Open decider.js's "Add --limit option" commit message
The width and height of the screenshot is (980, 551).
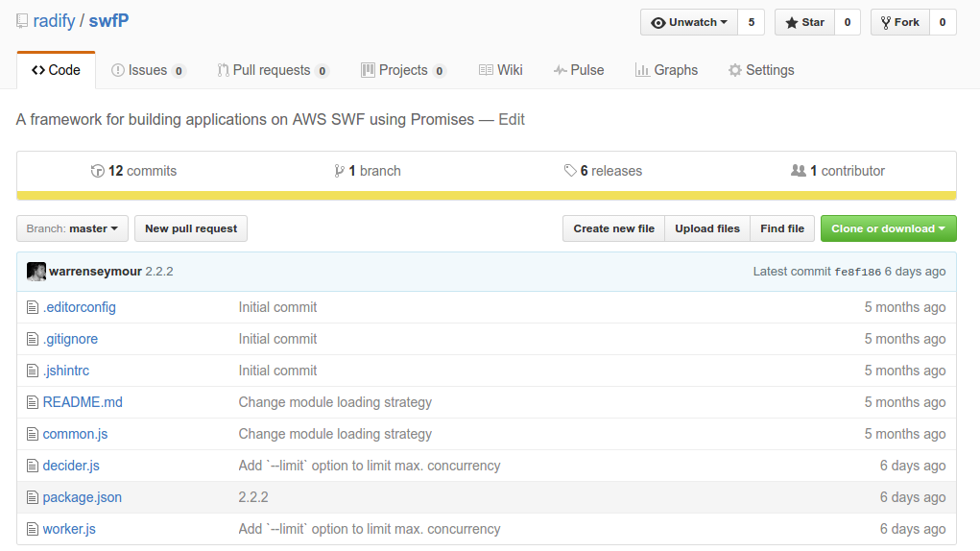370,466
